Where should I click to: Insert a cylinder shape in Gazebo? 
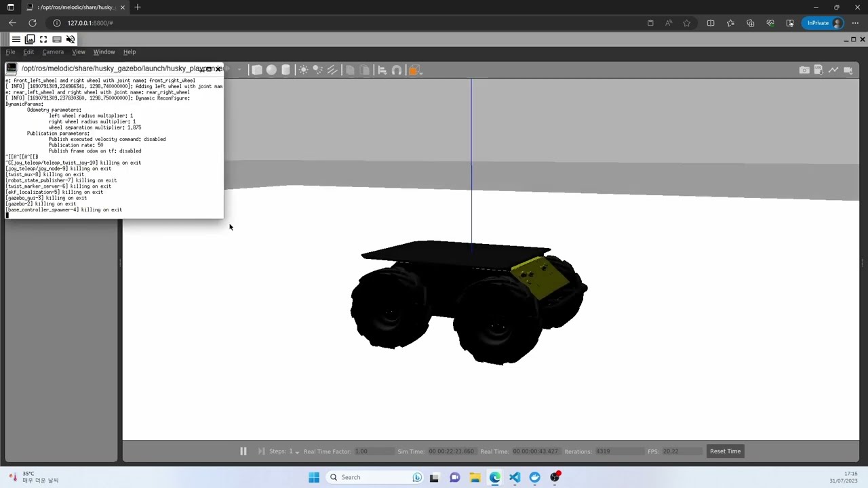tap(285, 70)
